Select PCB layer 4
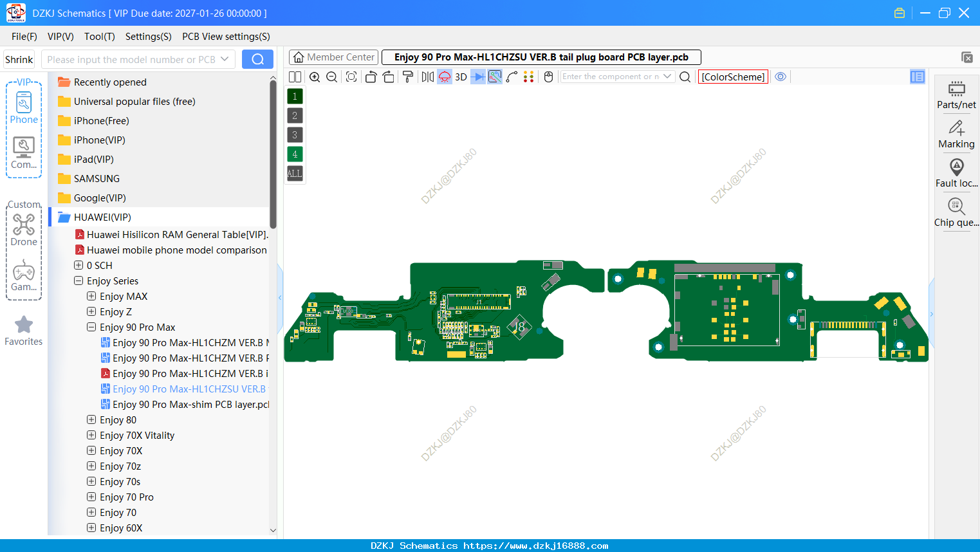The height and width of the screenshot is (552, 980). pos(295,154)
